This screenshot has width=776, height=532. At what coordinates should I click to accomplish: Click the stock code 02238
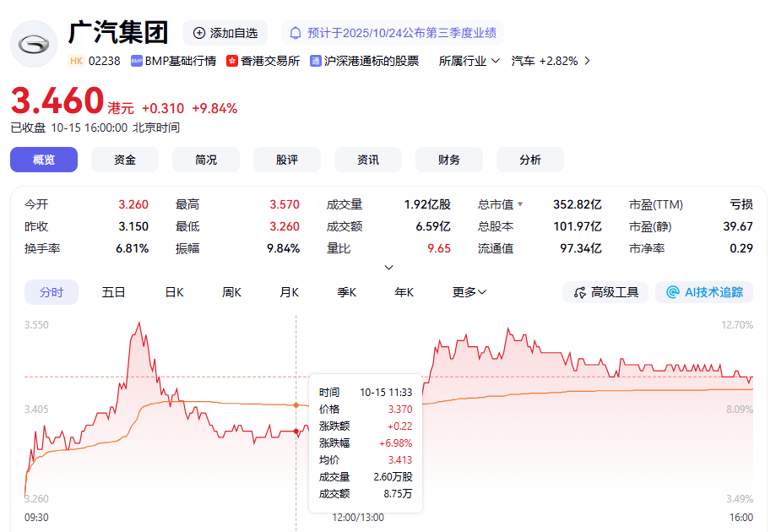click(x=105, y=61)
